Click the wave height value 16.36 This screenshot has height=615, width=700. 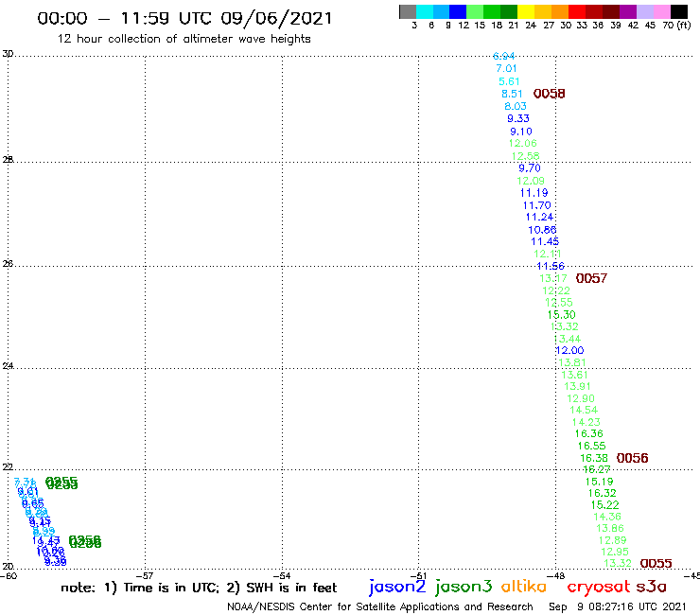588,433
